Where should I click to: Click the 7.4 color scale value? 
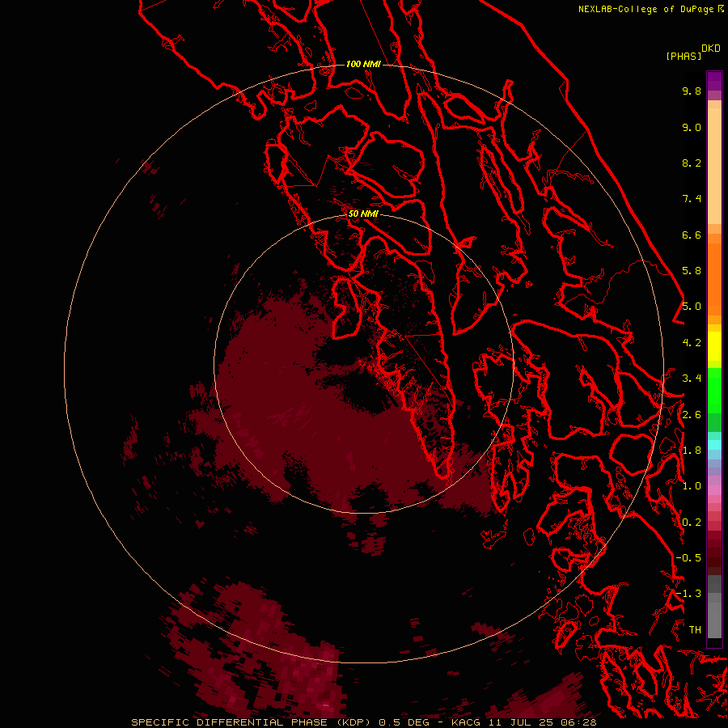point(692,199)
